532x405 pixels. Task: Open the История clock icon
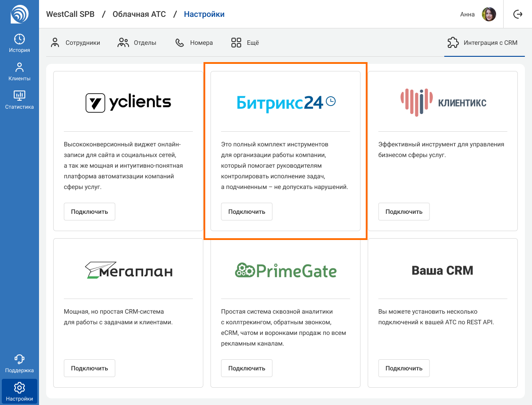tap(20, 39)
